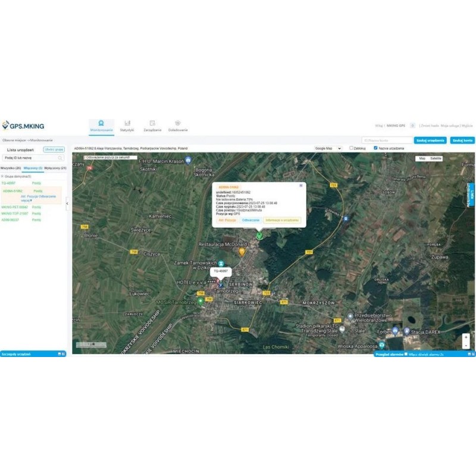This screenshot has height=476, width=476.
Task: Open the Google Map provider dropdown
Action: pos(328,148)
